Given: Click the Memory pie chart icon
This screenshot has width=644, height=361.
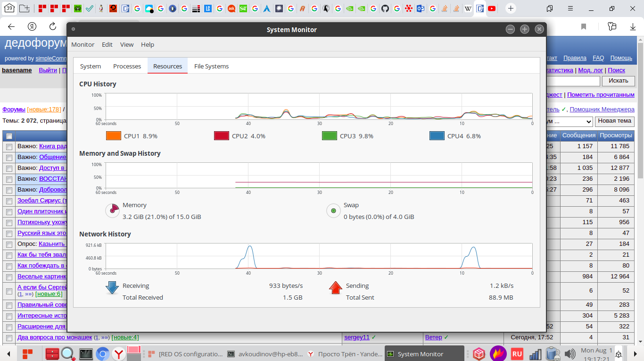Looking at the screenshot, I should pyautogui.click(x=112, y=210).
